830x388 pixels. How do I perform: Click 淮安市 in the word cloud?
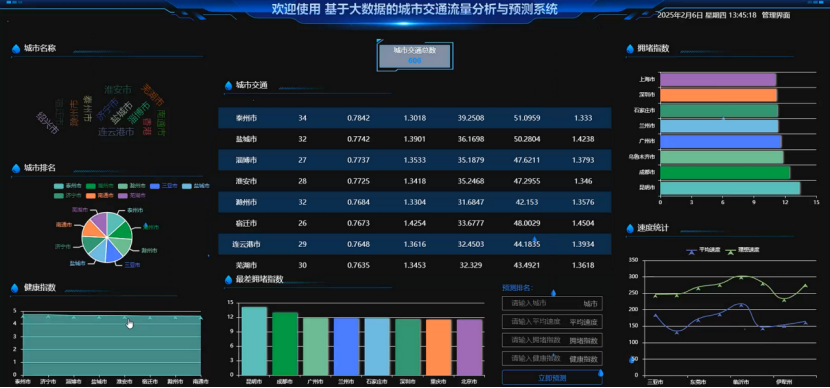click(x=118, y=90)
